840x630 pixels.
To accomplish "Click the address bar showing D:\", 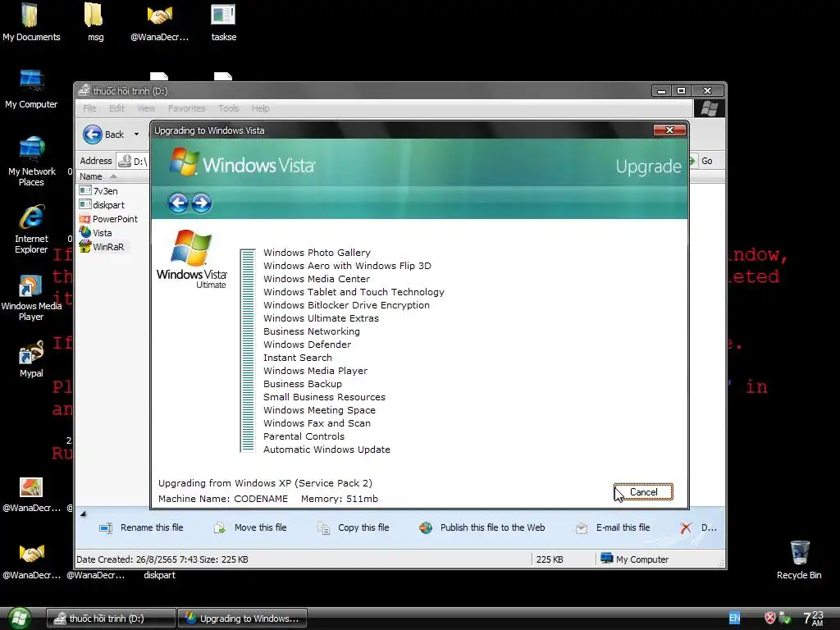I will (x=133, y=161).
